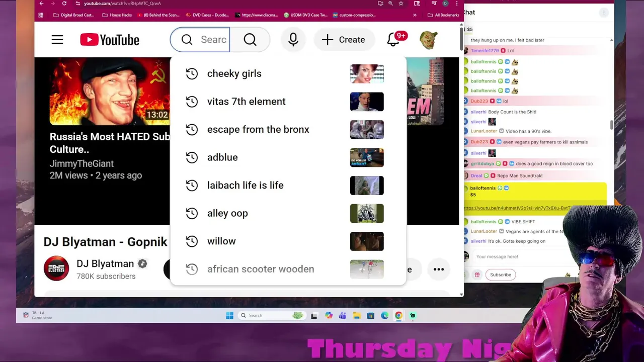
Task: Open the TB - LA game score widget
Action: click(38, 315)
